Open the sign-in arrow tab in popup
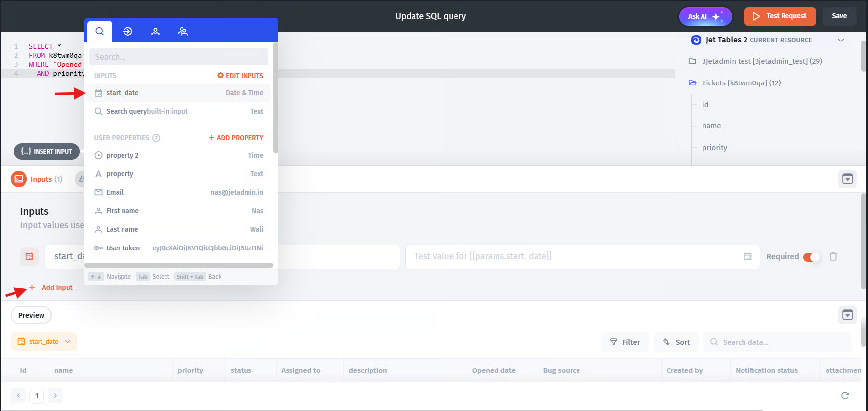The height and width of the screenshot is (411, 868). pyautogui.click(x=127, y=31)
